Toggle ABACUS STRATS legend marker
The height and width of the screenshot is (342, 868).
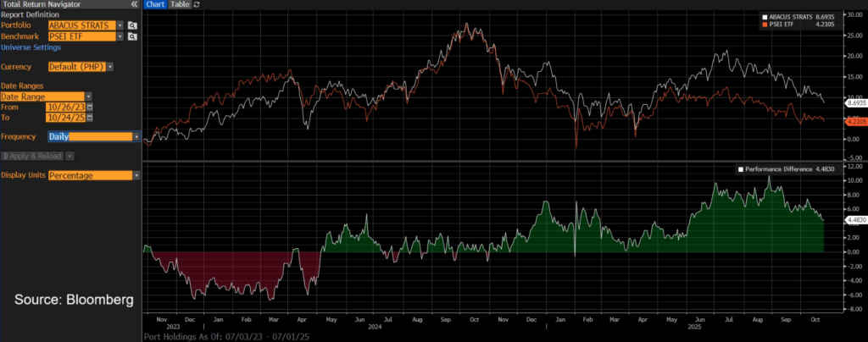[x=765, y=17]
